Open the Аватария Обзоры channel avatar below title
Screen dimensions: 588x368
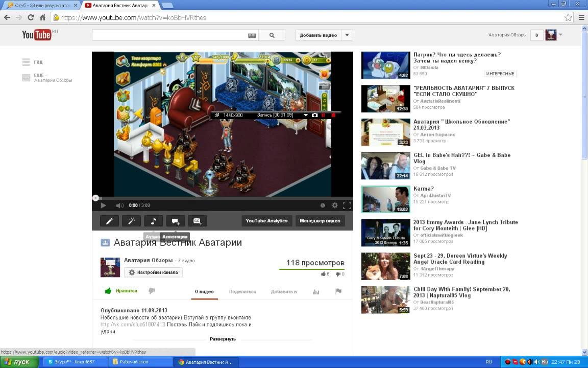pos(110,267)
